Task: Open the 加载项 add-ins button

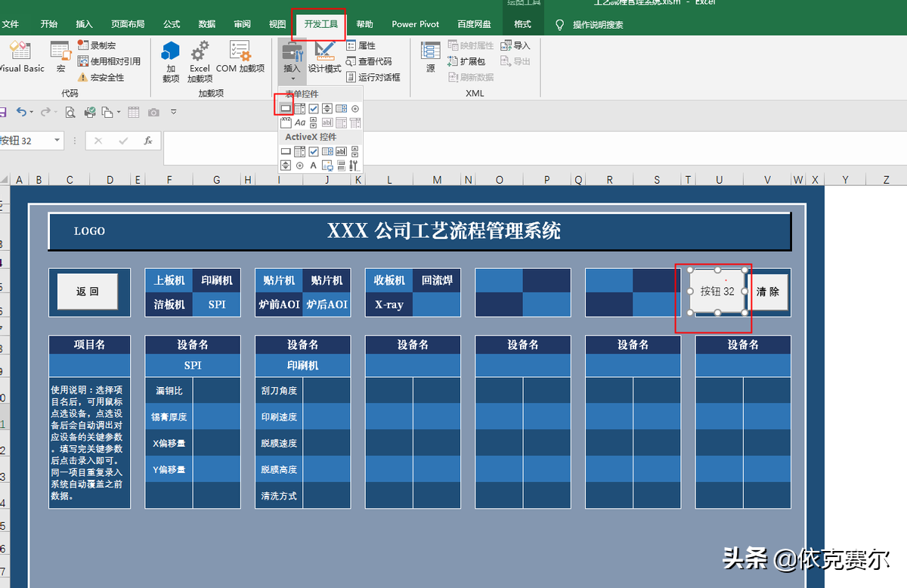Action: click(171, 60)
